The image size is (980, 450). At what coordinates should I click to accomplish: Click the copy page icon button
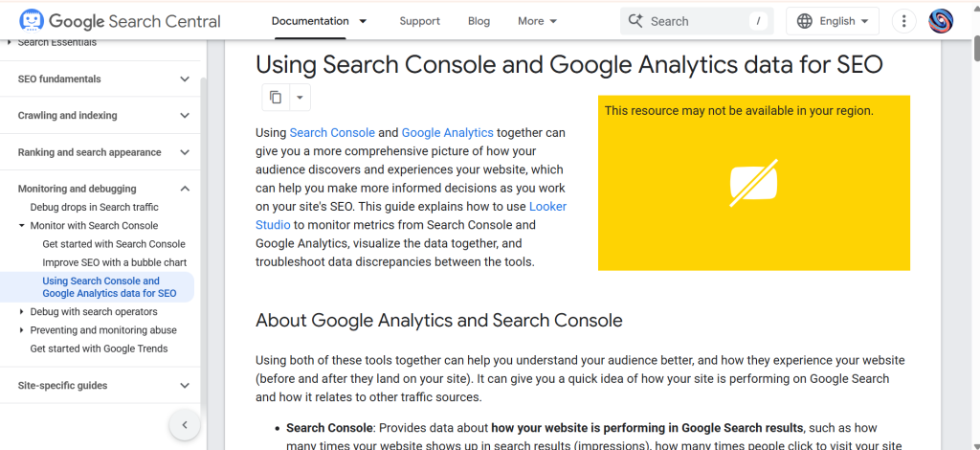(276, 97)
